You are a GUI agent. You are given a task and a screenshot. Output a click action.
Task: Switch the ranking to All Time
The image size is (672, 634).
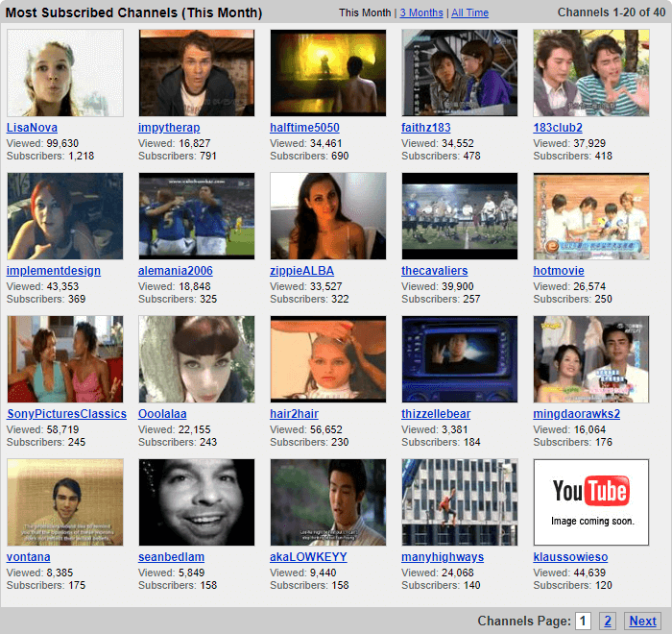pyautogui.click(x=469, y=12)
